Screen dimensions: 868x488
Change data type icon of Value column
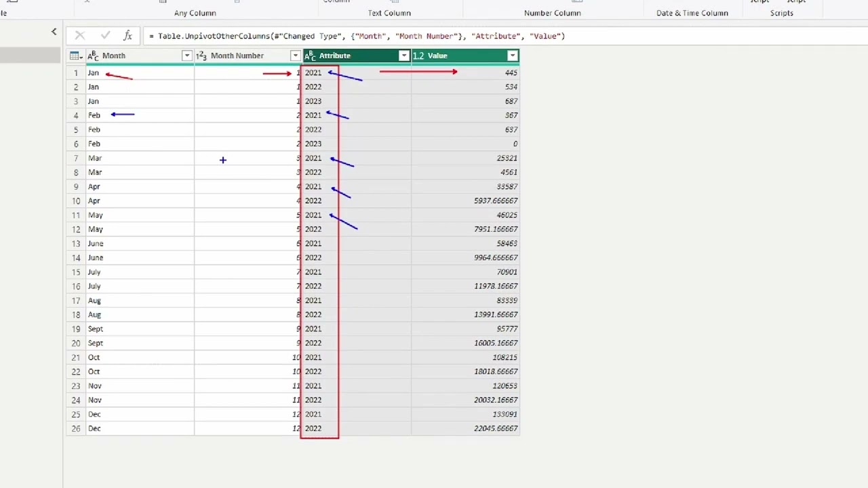coord(418,56)
